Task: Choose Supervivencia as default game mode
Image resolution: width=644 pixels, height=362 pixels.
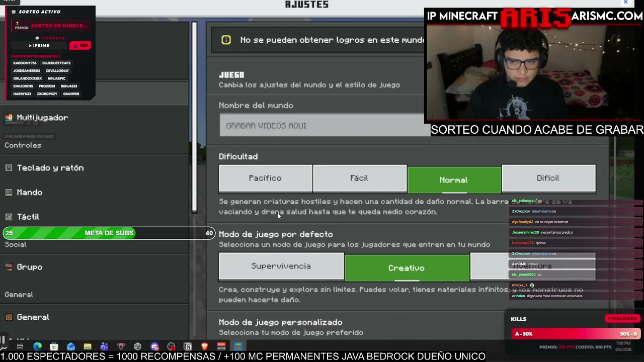Action: tap(281, 266)
